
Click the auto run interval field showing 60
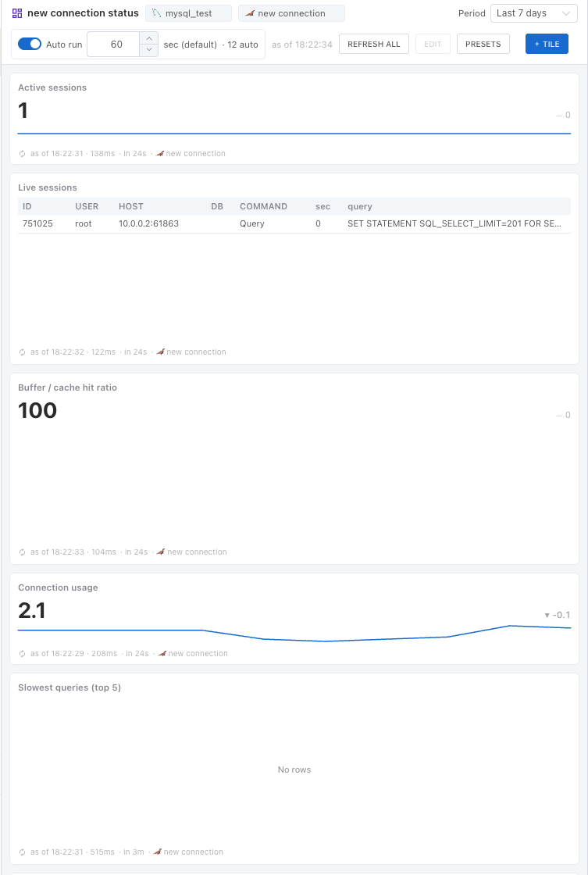(114, 44)
